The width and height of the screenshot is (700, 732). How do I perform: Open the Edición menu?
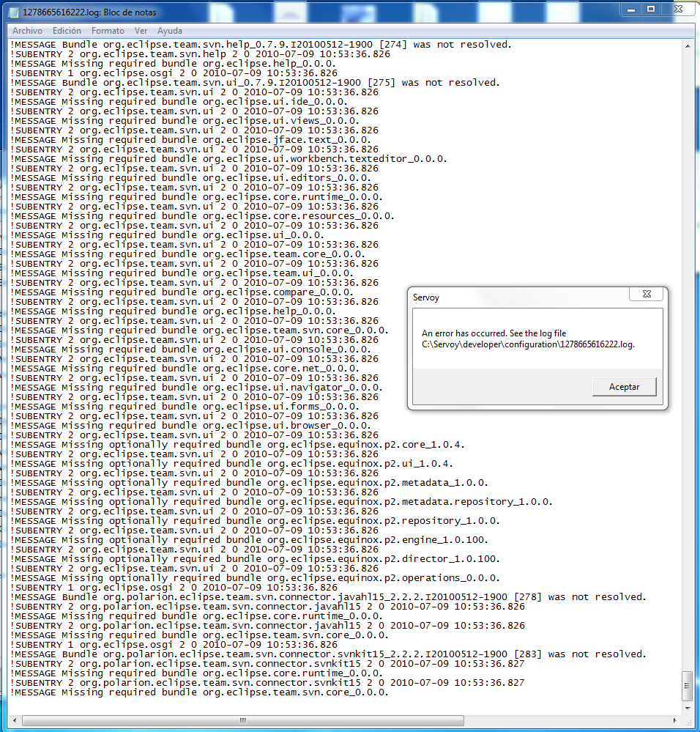click(67, 31)
